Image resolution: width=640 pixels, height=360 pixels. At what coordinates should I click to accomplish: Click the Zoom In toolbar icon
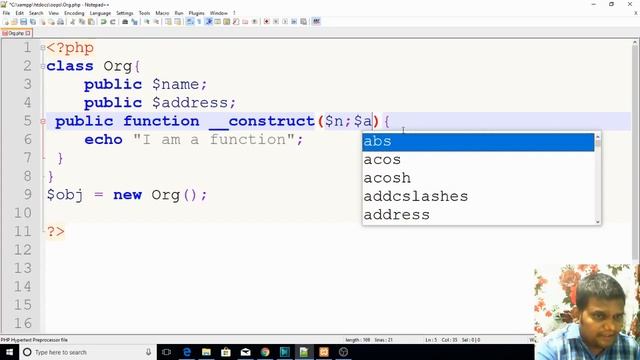(147, 22)
